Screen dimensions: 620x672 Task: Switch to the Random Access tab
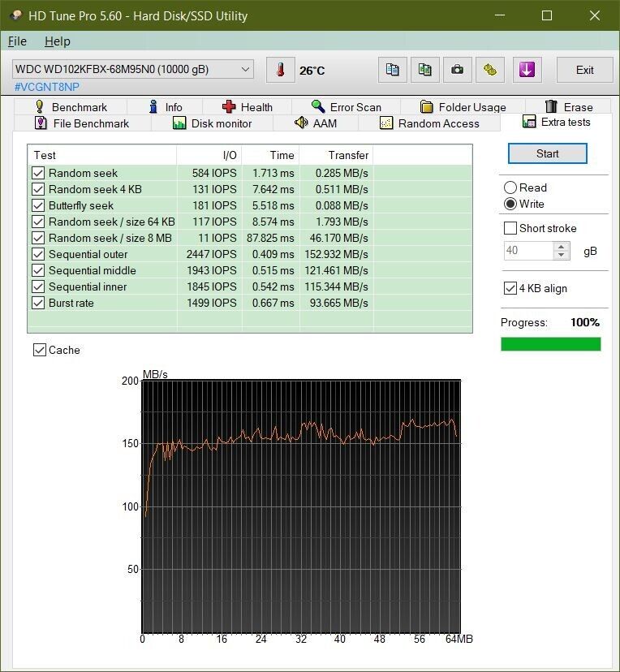(x=429, y=123)
